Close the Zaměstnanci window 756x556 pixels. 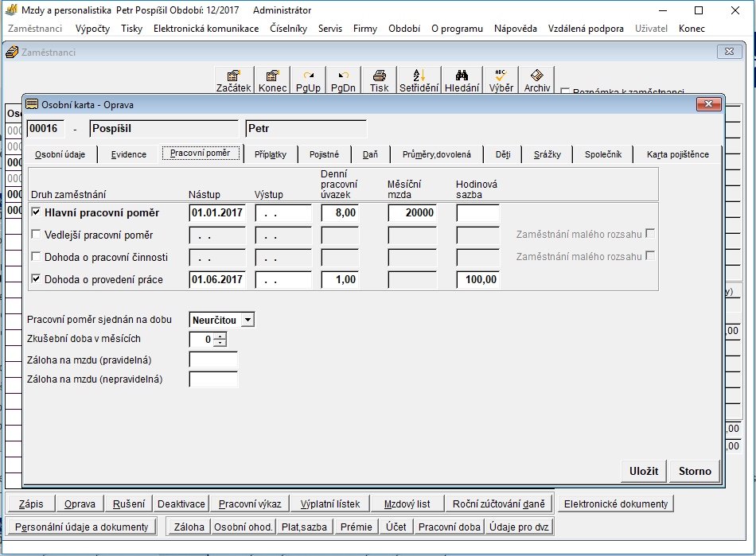730,52
